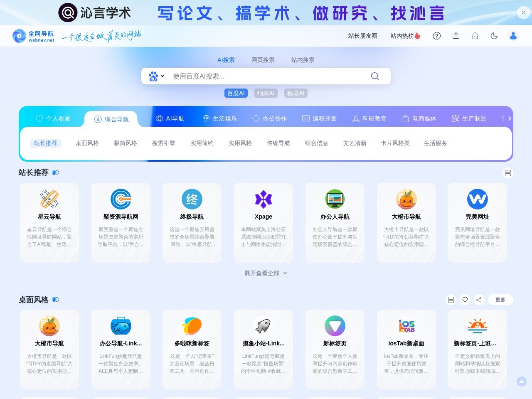Switch layout icon in 站长推荐 header

pyautogui.click(x=508, y=173)
